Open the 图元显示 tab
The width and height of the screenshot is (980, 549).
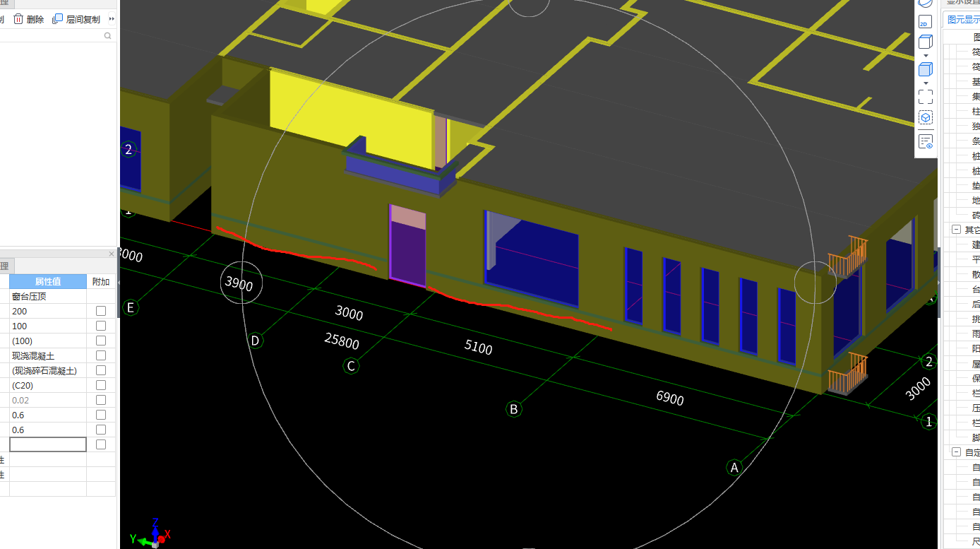pyautogui.click(x=963, y=20)
